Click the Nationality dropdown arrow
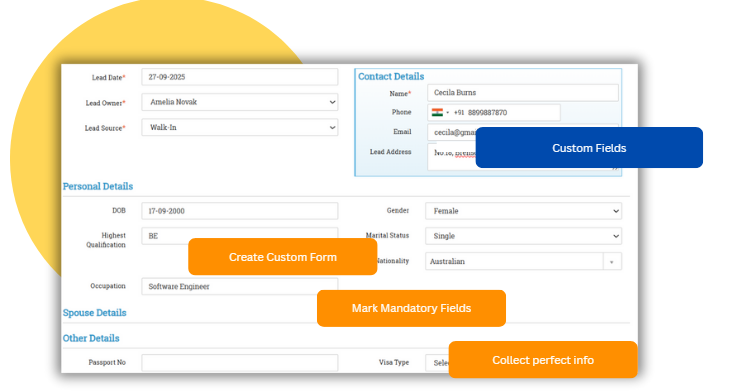The width and height of the screenshot is (739, 392). click(x=612, y=261)
